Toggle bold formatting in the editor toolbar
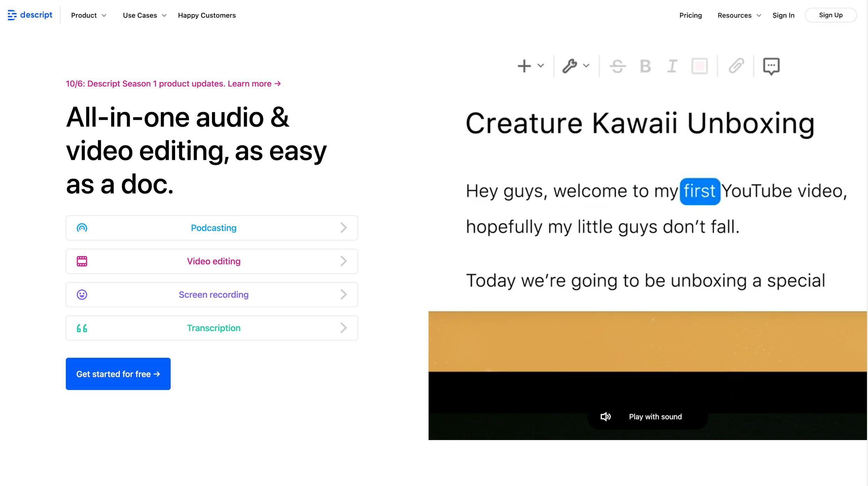Image resolution: width=868 pixels, height=486 pixels. [645, 66]
